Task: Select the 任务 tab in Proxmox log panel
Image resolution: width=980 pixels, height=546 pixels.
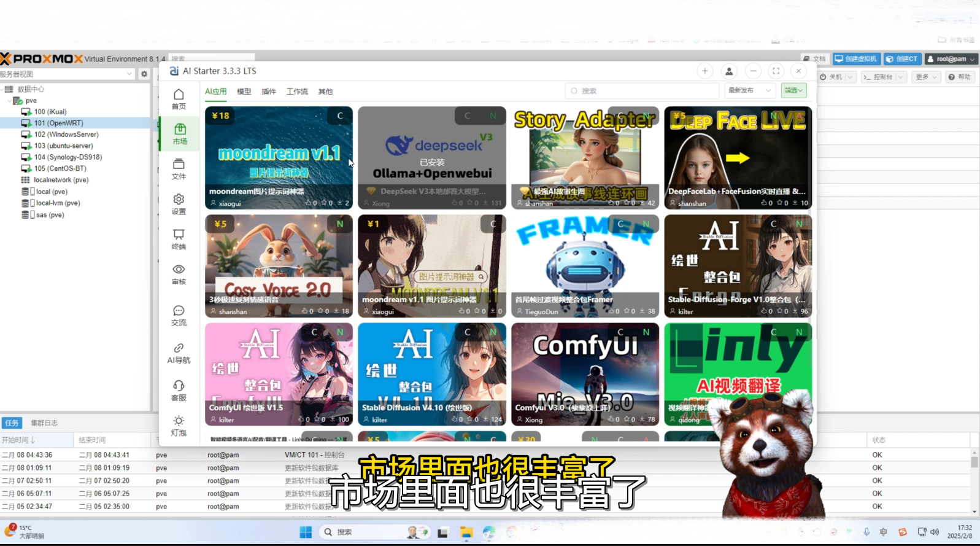Action: 12,423
